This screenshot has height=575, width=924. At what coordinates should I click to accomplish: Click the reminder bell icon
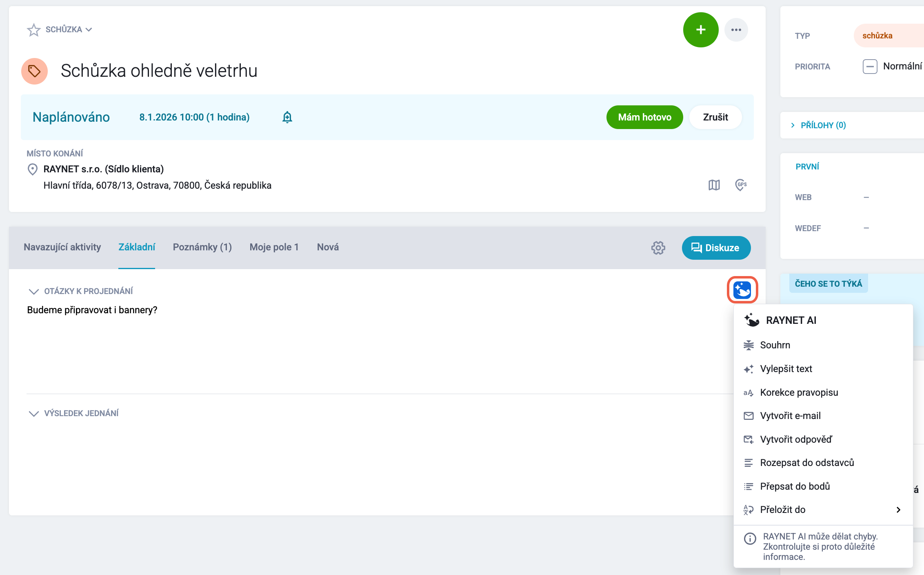(x=287, y=117)
